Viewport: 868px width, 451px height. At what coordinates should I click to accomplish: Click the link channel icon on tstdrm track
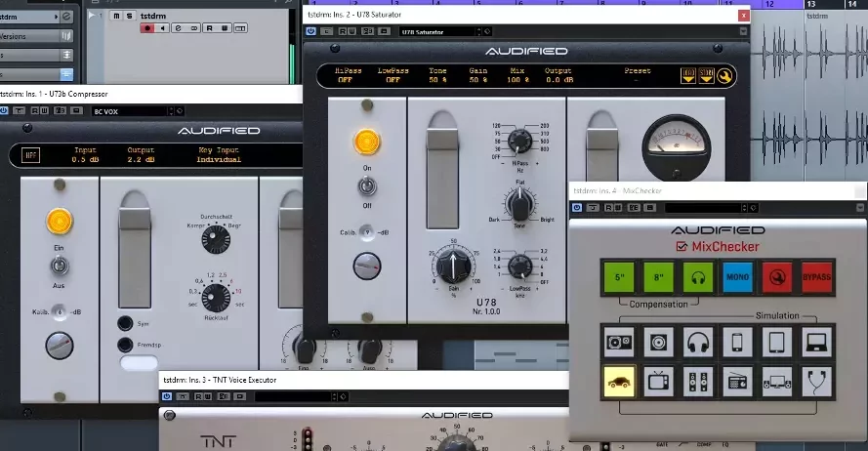click(194, 28)
